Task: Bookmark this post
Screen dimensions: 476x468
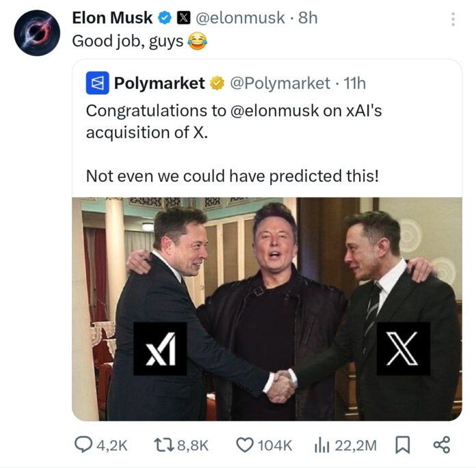Action: click(x=402, y=445)
